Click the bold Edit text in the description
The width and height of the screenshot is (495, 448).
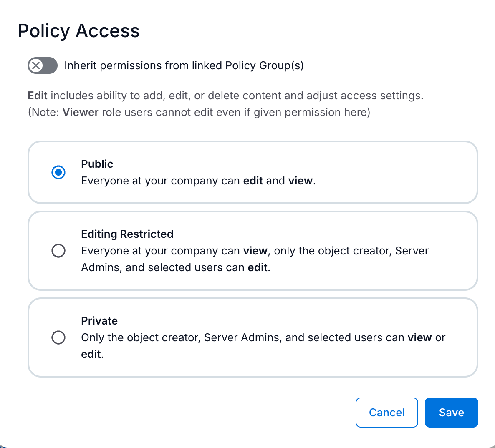click(37, 96)
